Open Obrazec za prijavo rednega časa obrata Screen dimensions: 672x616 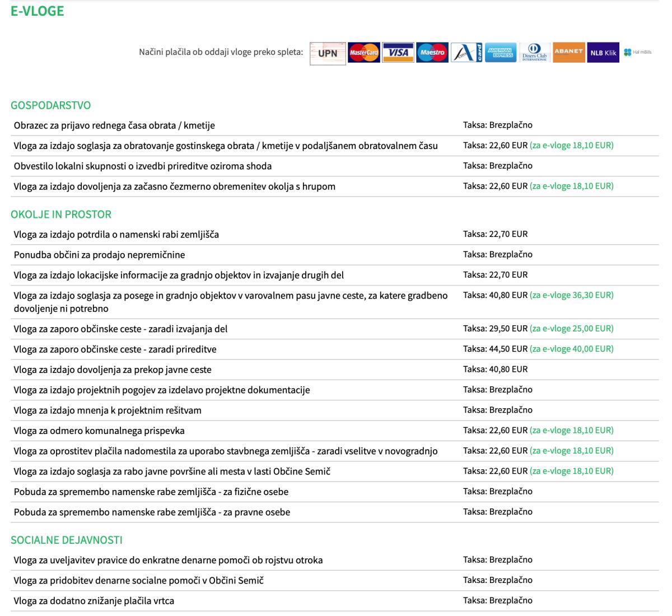[114, 125]
